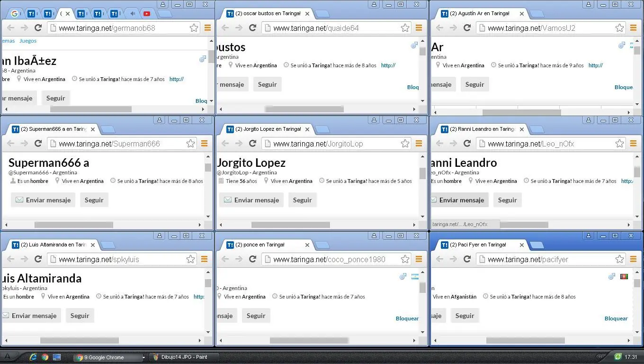This screenshot has height=364, width=644.
Task: Click the share icon on Agustín Ar profile
Action: point(622,45)
